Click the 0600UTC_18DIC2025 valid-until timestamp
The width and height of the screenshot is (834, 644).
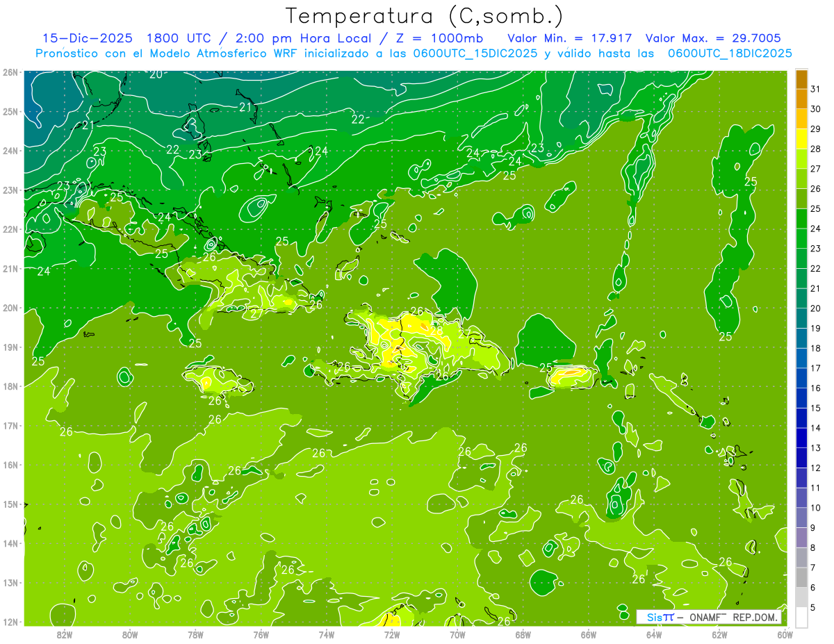730,53
